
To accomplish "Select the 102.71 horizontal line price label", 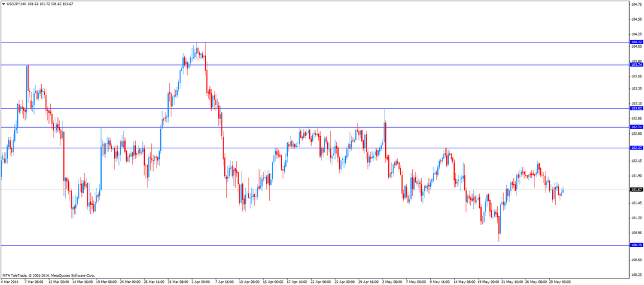I will point(636,127).
